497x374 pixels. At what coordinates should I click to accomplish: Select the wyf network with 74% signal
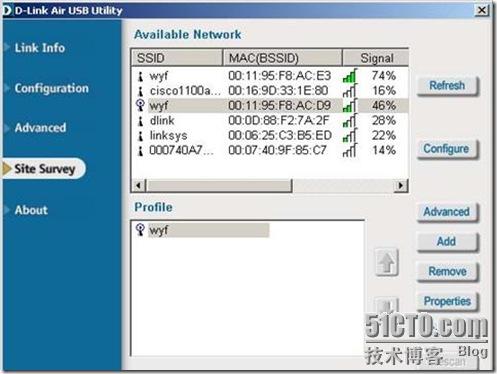270,76
